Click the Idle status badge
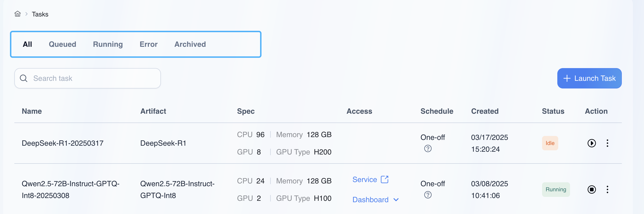 (550, 143)
